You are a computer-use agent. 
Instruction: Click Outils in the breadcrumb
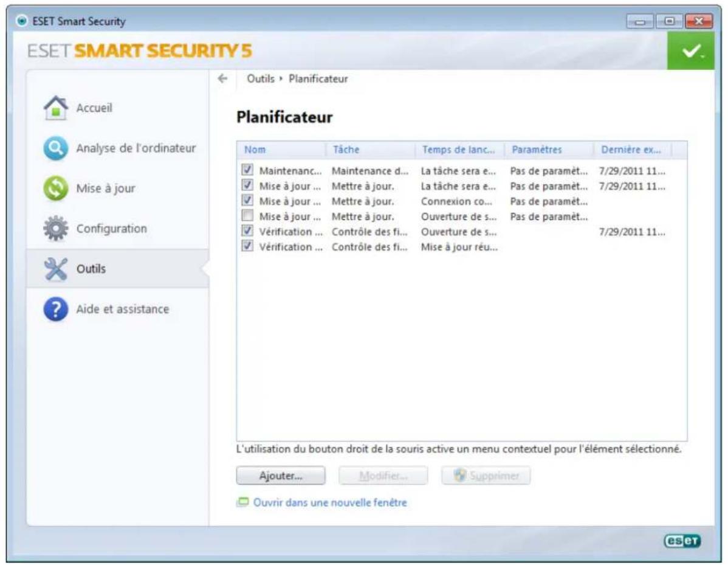click(261, 78)
